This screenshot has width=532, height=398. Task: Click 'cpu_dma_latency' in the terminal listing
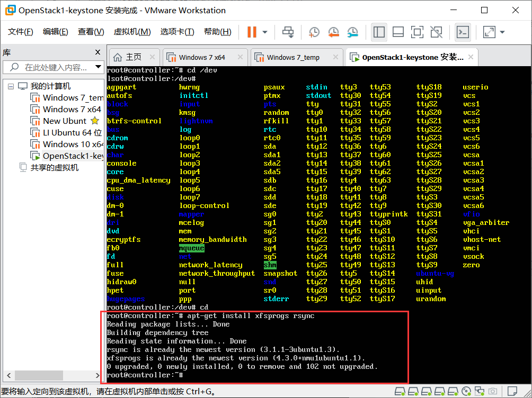pyautogui.click(x=138, y=180)
